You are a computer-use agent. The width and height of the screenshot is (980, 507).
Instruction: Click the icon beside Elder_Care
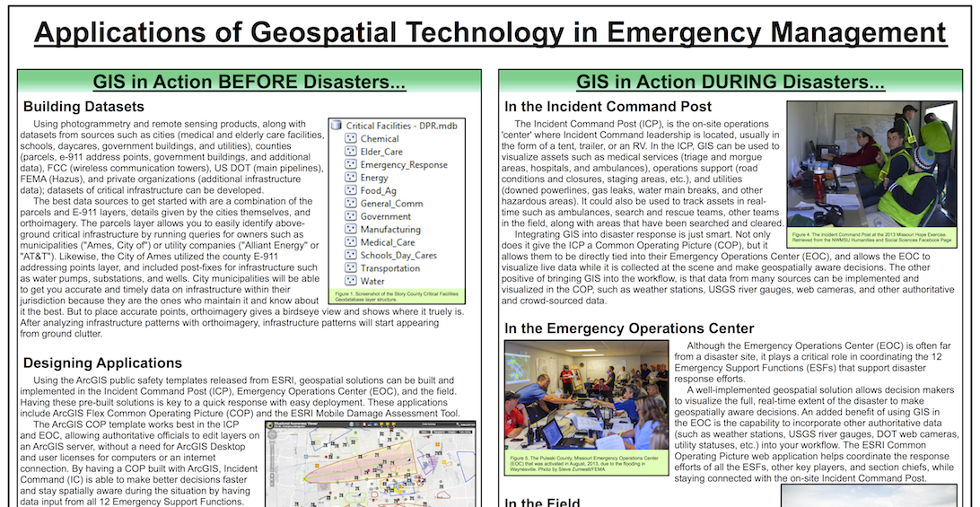tap(351, 152)
